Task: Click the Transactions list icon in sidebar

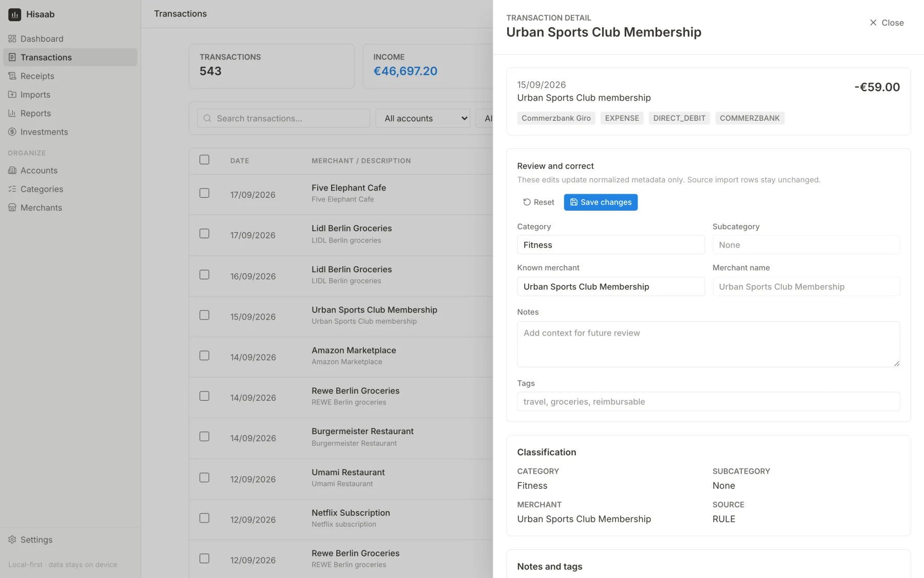Action: (12, 57)
